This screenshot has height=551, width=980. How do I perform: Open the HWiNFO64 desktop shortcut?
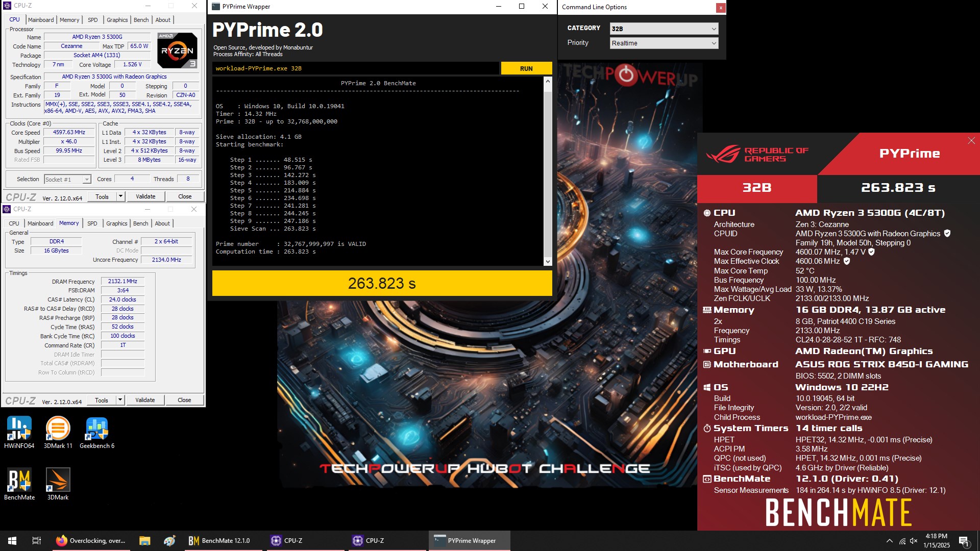(19, 432)
